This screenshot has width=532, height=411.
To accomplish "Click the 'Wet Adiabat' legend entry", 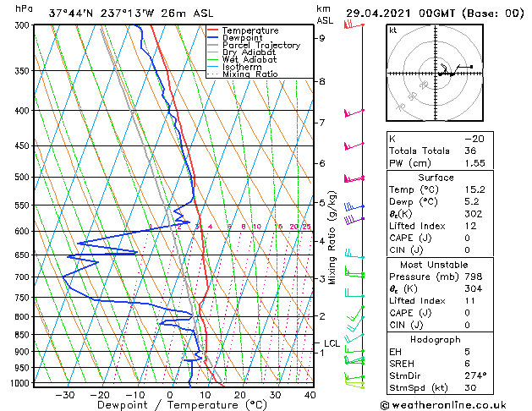I will (x=250, y=60).
